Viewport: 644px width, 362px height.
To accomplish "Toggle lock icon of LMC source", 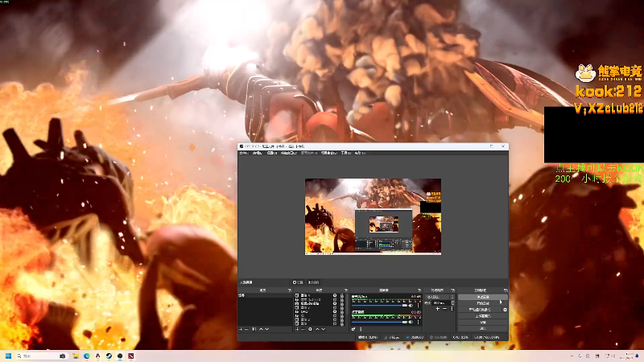I will 342,311.
